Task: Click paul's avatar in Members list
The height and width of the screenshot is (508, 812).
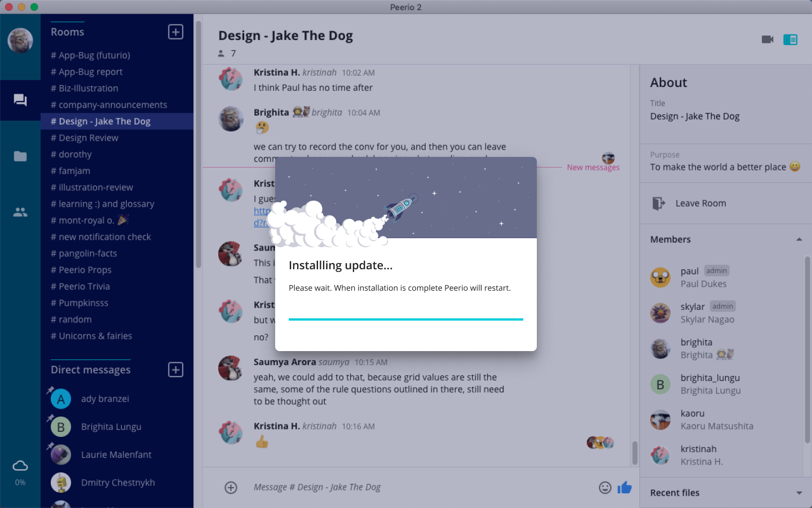Action: [x=660, y=278]
